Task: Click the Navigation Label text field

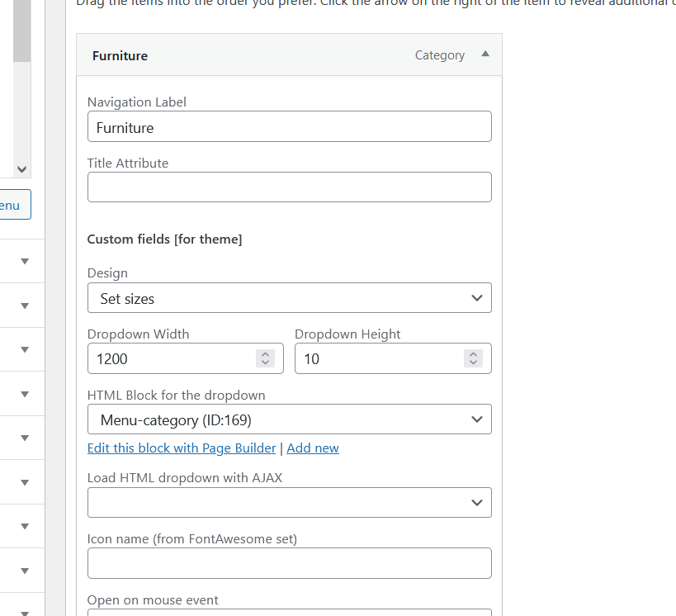Action: pos(289,127)
